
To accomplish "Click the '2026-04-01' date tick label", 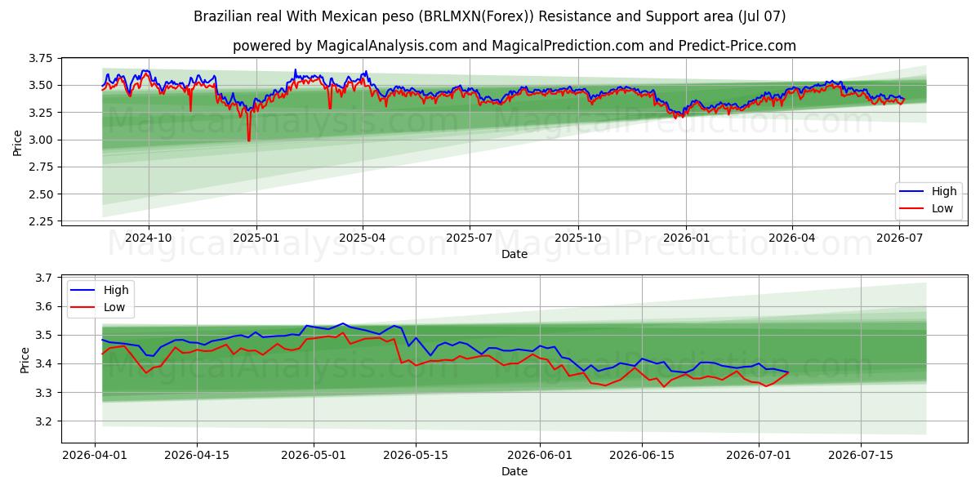I will [96, 455].
